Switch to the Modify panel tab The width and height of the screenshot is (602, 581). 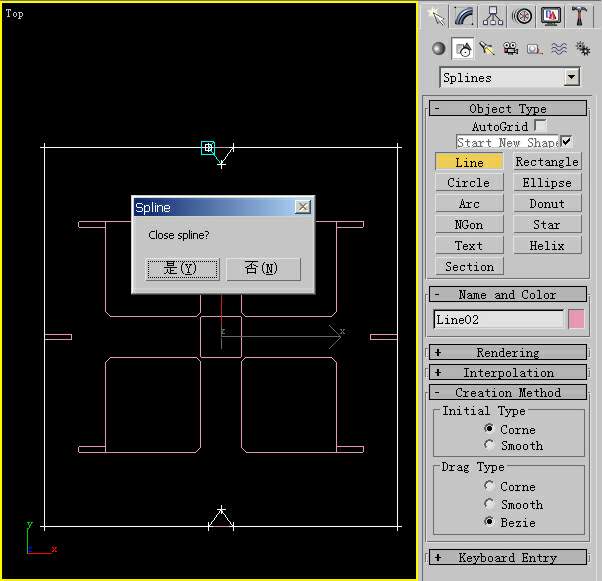(x=464, y=16)
